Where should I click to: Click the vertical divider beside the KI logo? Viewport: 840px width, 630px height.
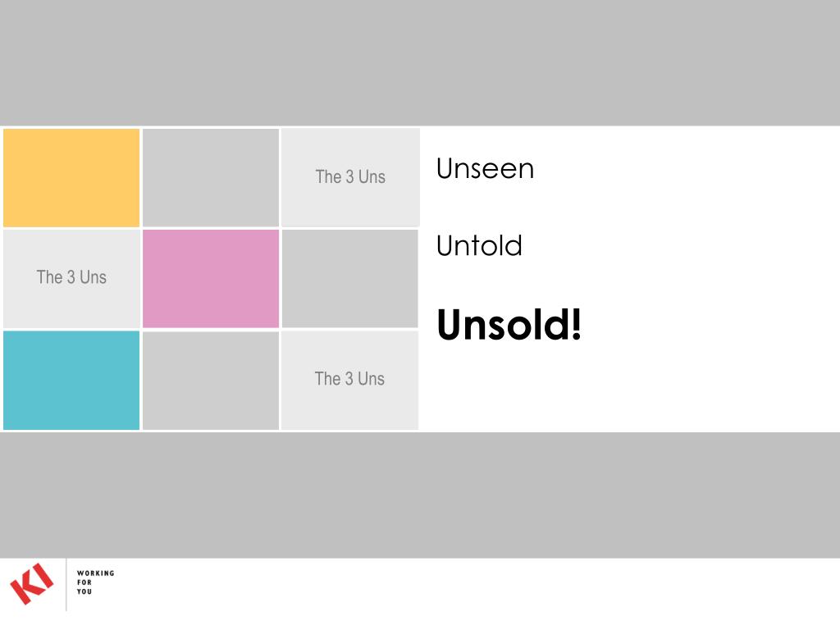pos(66,585)
